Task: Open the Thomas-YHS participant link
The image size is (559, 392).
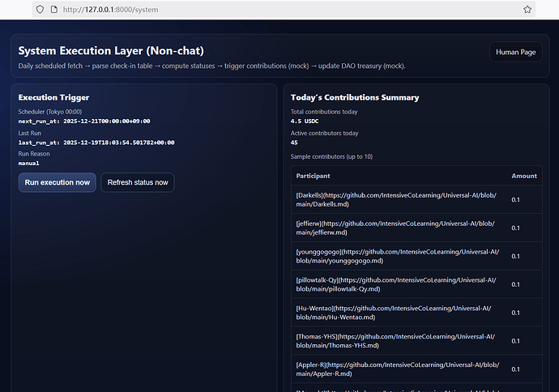Action: pos(395,341)
